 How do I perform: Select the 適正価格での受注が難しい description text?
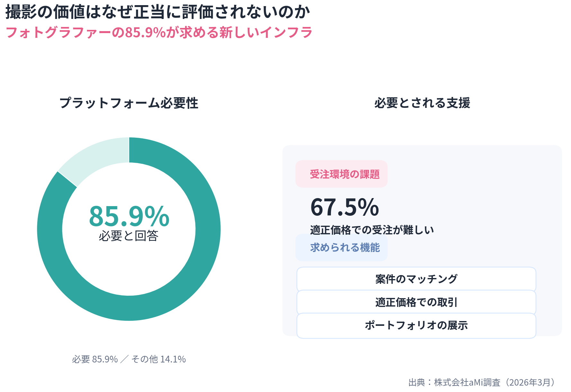pos(372,230)
